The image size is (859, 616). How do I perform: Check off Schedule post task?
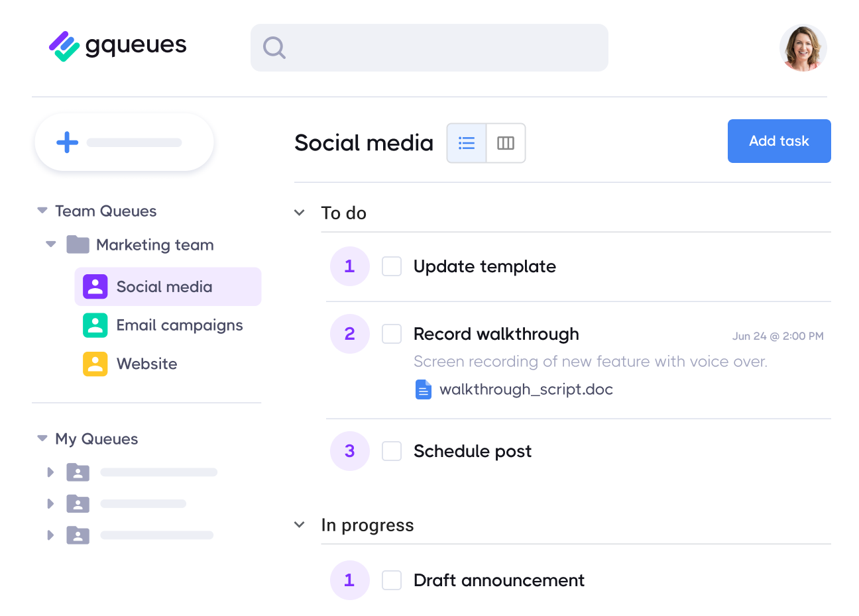pos(392,451)
